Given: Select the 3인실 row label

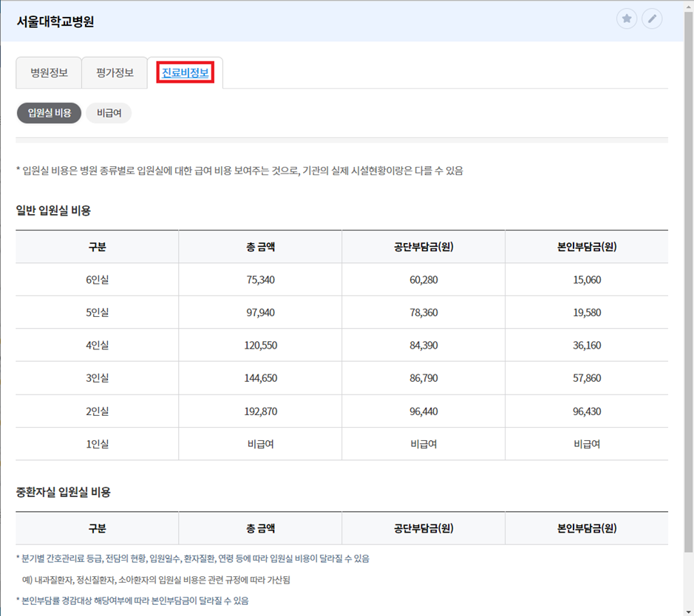Looking at the screenshot, I should point(97,378).
